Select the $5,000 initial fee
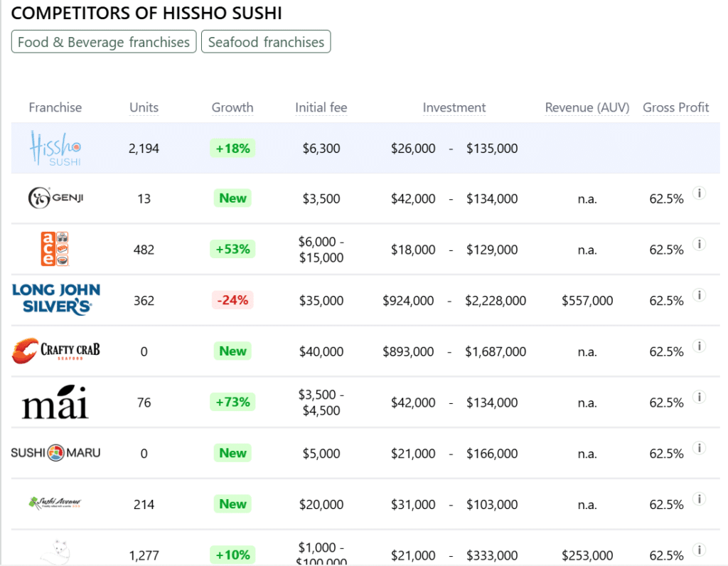Image resolution: width=728 pixels, height=566 pixels. pos(321,454)
